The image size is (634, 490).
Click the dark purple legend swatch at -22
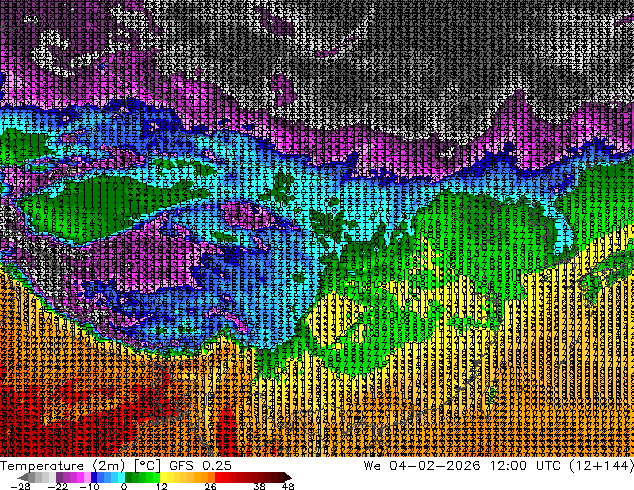(x=59, y=477)
